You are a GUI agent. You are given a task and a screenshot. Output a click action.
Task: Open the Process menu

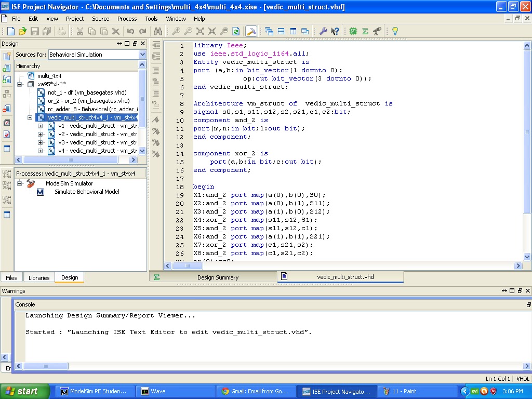pos(127,19)
